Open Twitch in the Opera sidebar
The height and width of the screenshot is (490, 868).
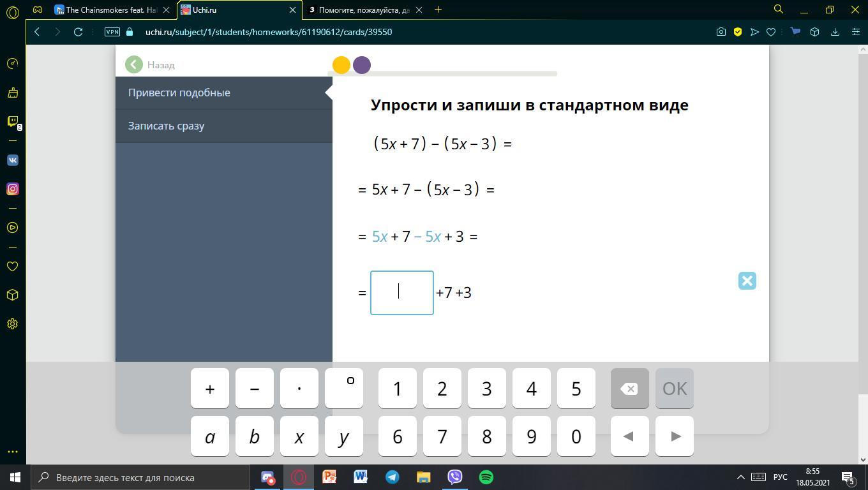[x=12, y=121]
